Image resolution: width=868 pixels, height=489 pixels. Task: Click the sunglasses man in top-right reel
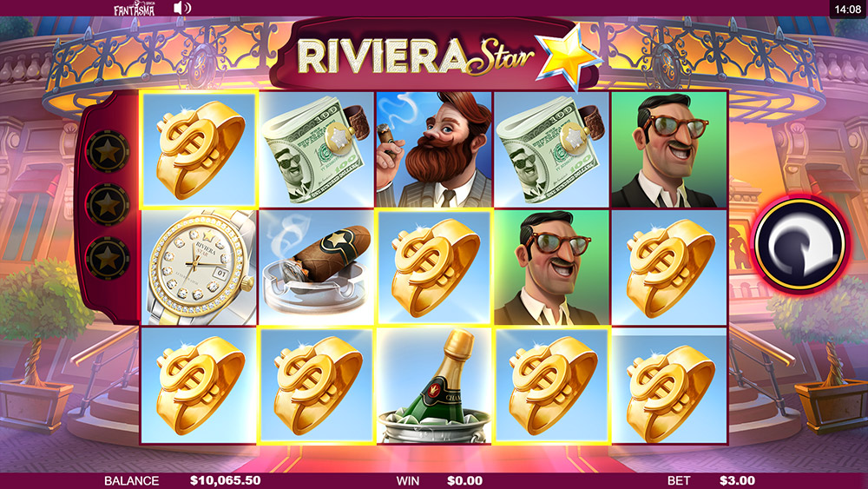click(668, 149)
